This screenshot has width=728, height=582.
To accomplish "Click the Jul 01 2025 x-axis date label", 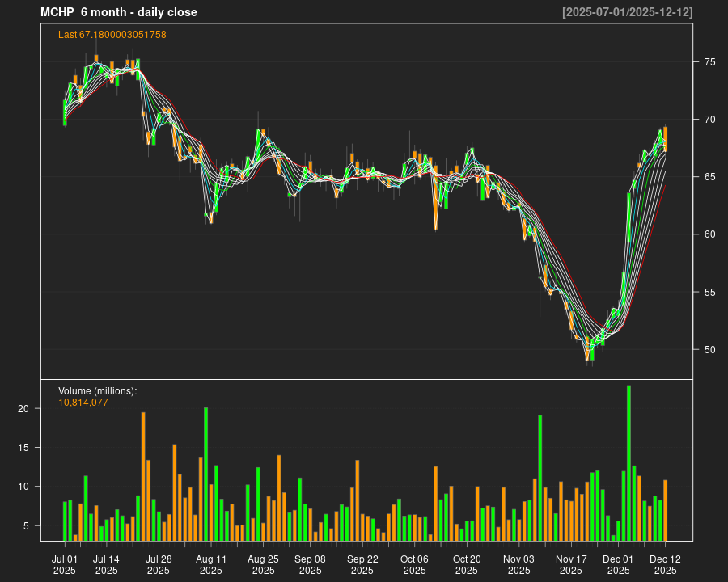I will pos(65,564).
